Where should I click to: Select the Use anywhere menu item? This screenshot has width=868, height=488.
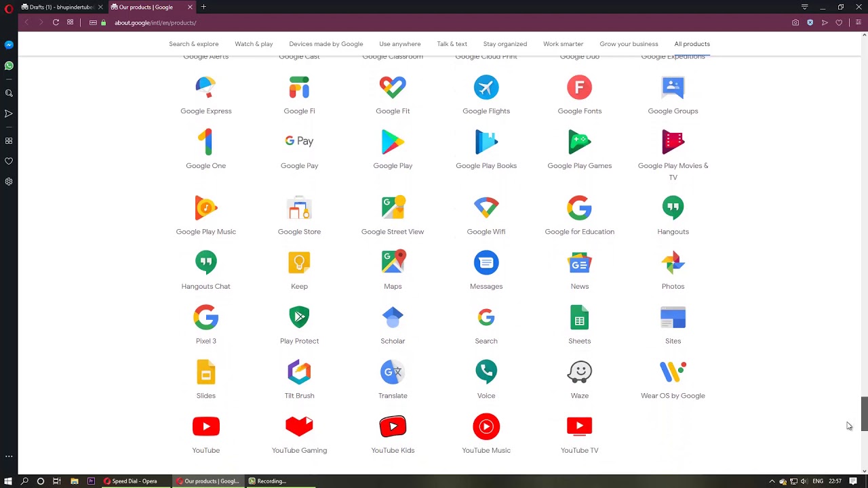[x=400, y=44]
